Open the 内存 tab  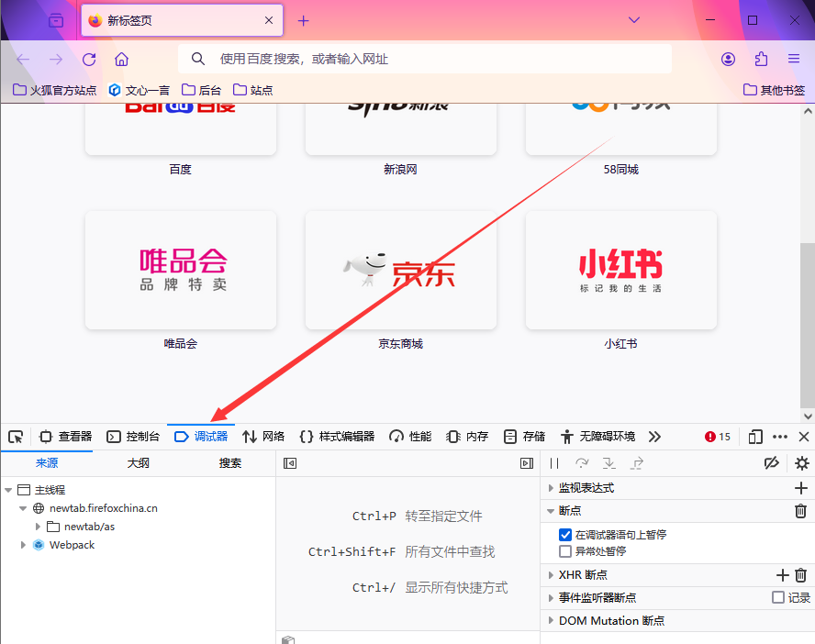tap(467, 437)
